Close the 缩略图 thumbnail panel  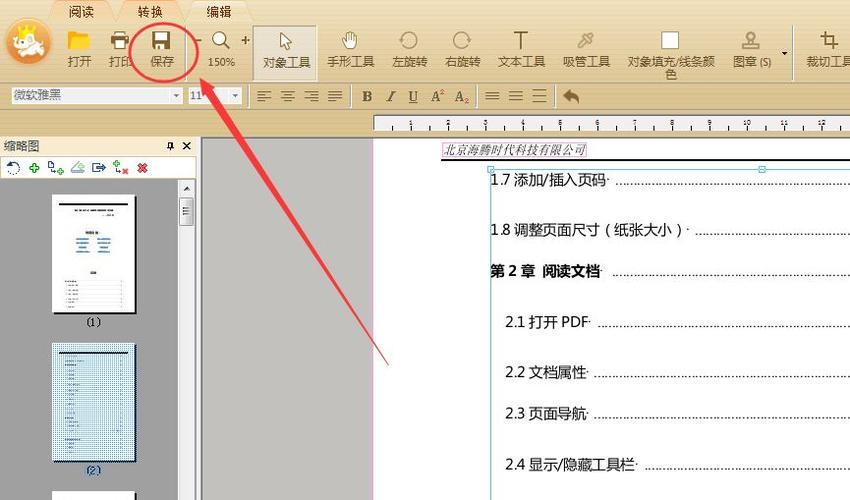(186, 146)
